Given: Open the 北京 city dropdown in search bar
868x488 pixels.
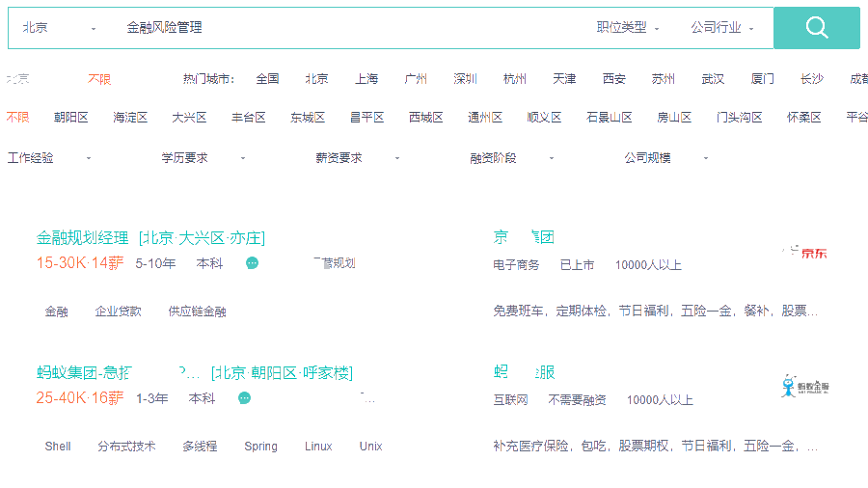Looking at the screenshot, I should [x=58, y=28].
